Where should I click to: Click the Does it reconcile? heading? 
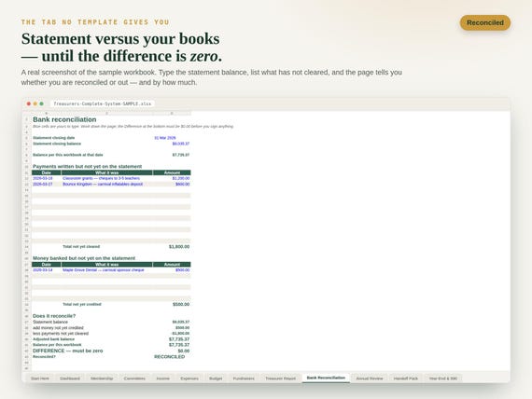coord(54,316)
